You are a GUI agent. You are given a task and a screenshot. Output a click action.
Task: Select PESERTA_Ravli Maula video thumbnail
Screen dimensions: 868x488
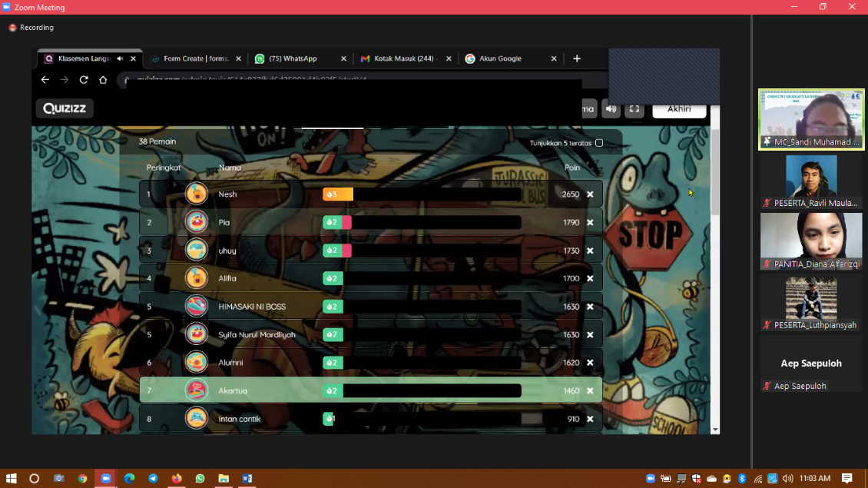(811, 181)
